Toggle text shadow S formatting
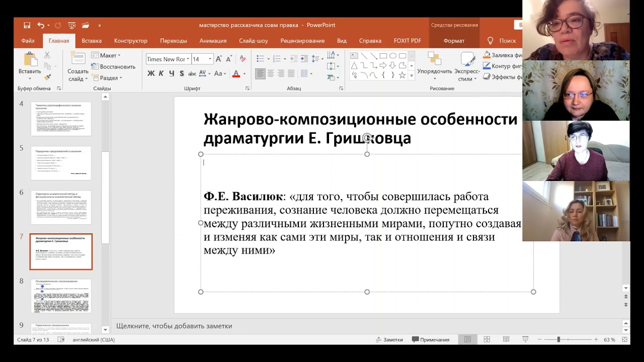Image resolution: width=644 pixels, height=362 pixels. [182, 73]
